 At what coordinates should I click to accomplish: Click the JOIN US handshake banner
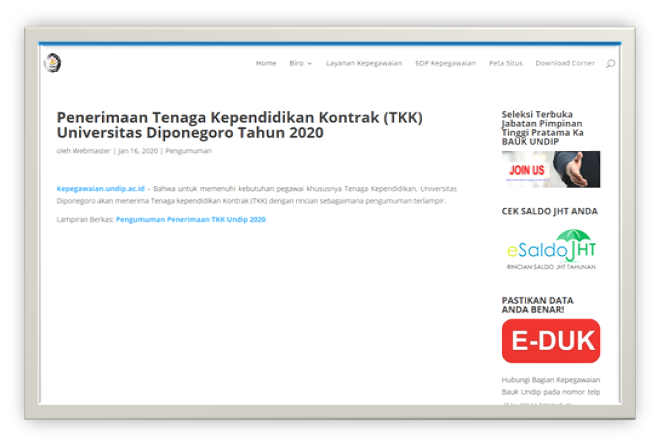tap(550, 169)
